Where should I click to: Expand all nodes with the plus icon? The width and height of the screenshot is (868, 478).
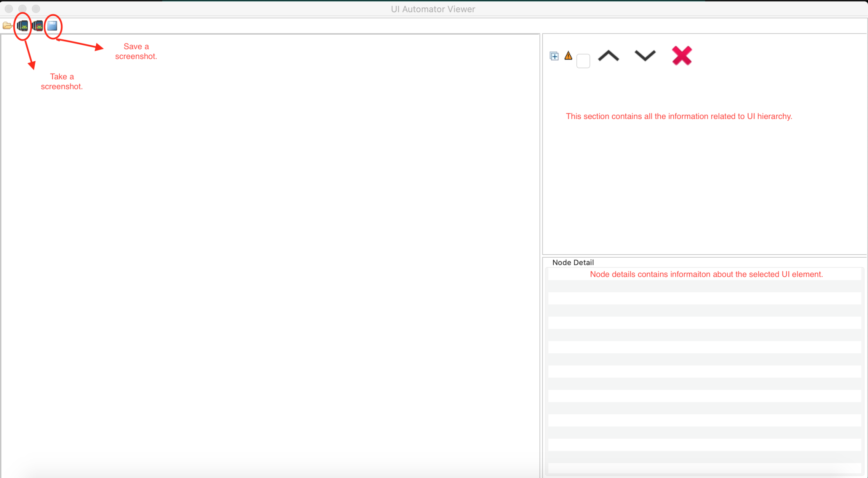(x=554, y=56)
